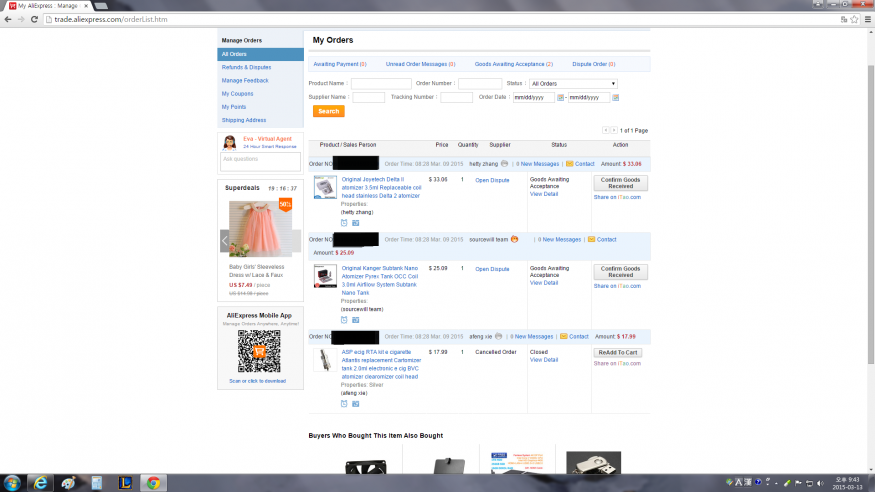Click the browser back arrow

tap(8, 19)
